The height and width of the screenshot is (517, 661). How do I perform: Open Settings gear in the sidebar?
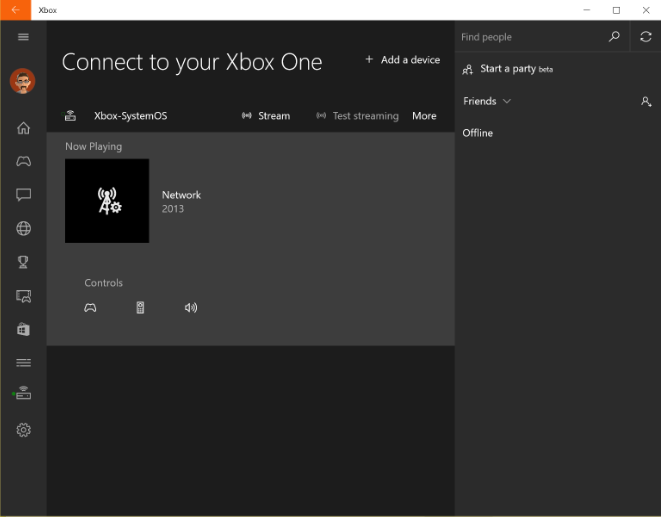(23, 430)
